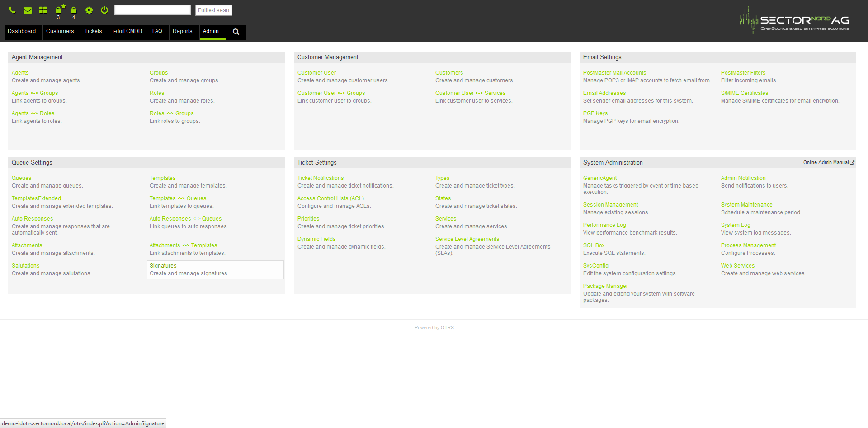This screenshot has height=428, width=868.
Task: Click the phone ticket icon
Action: click(x=12, y=10)
